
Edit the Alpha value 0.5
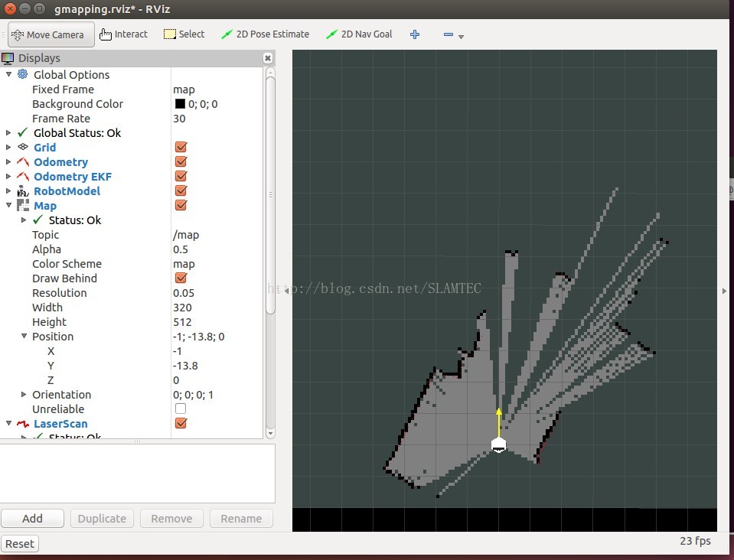tap(181, 249)
